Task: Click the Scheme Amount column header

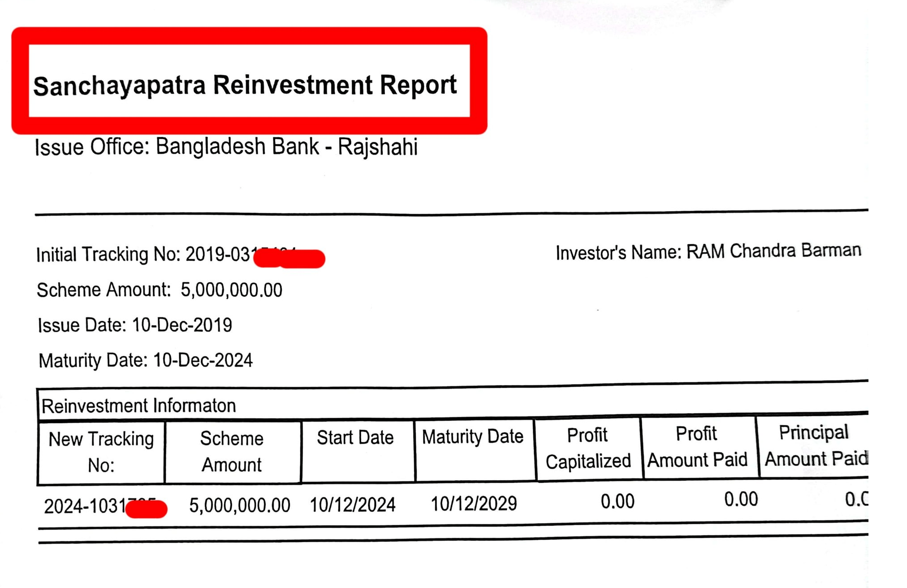Action: point(232,451)
